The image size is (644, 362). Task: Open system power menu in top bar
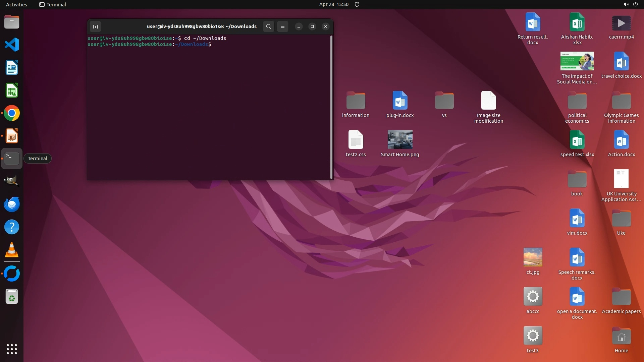[635, 4]
